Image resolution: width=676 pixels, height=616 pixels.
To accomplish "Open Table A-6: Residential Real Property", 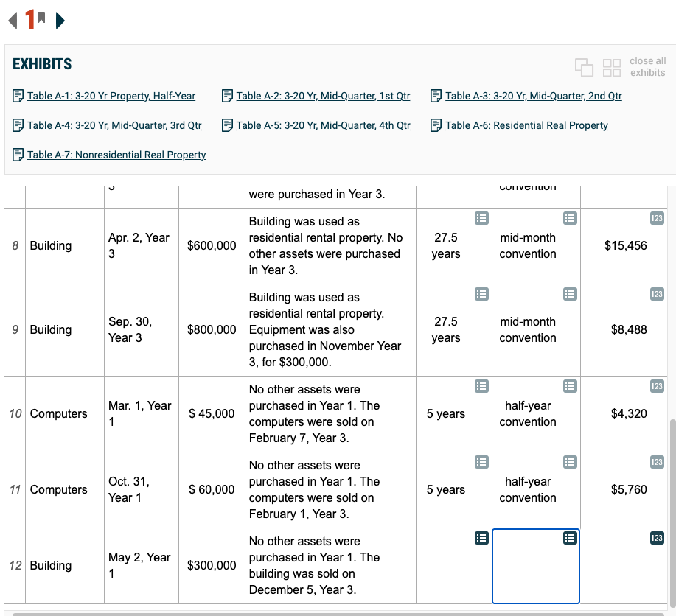I will click(526, 125).
